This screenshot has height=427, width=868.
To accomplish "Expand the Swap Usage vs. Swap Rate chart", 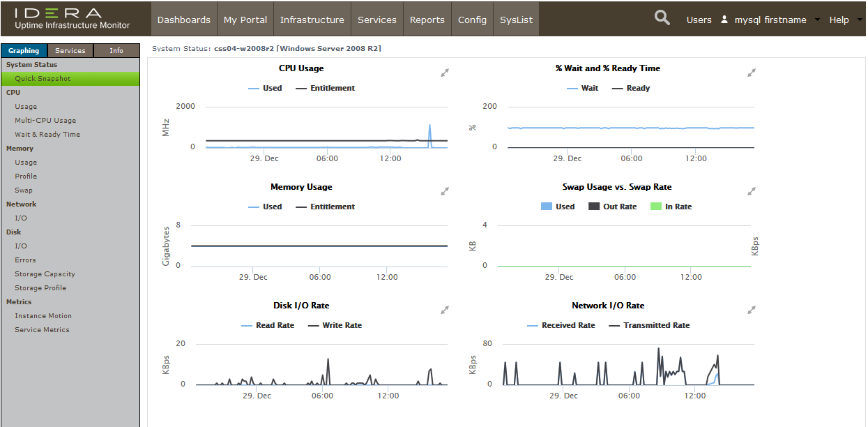I will point(751,191).
